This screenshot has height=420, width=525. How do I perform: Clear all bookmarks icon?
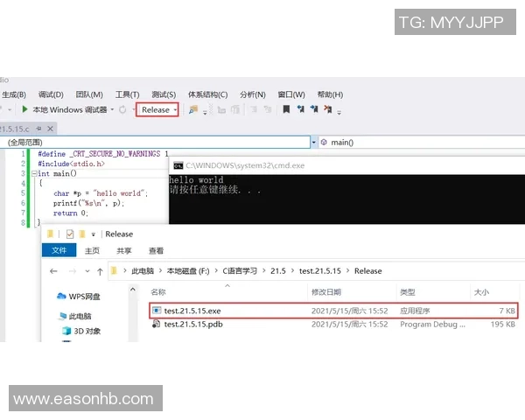(x=328, y=109)
